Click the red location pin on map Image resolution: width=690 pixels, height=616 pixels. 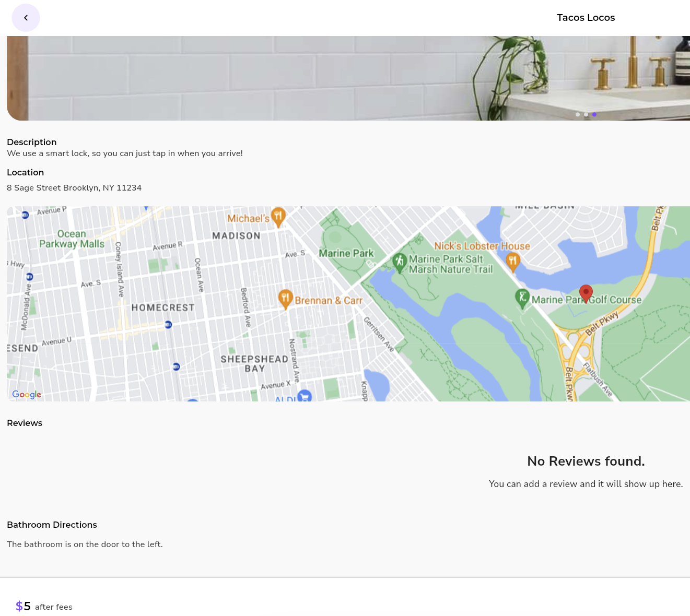(x=586, y=293)
